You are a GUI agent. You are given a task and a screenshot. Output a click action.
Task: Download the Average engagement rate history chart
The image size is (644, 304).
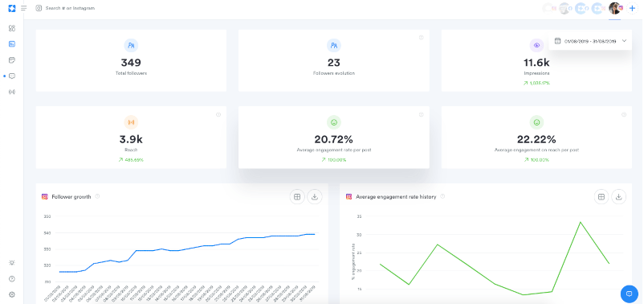tap(618, 196)
